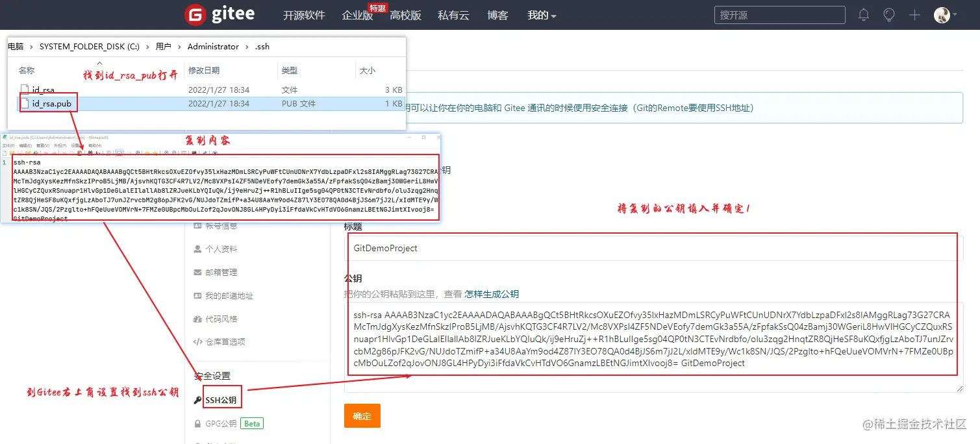This screenshot has height=444, width=980.
Task: Open 高校版 in Gitee navigation
Action: click(x=405, y=15)
